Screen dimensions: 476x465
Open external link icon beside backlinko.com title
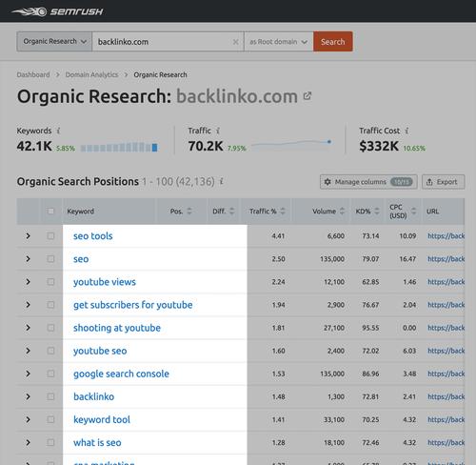point(307,95)
